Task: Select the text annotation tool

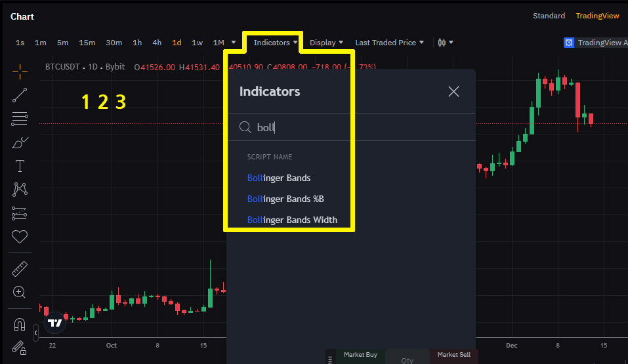Action: (x=20, y=166)
